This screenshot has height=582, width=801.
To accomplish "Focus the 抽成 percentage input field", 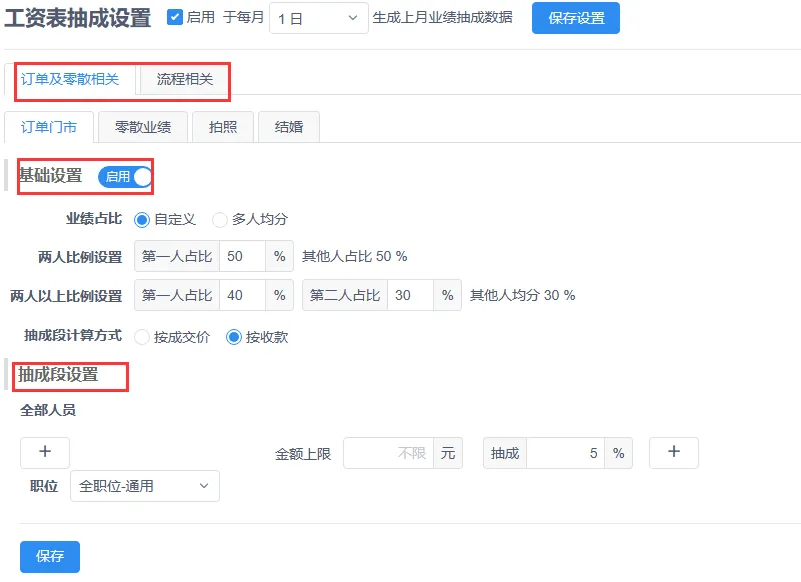I will [565, 453].
